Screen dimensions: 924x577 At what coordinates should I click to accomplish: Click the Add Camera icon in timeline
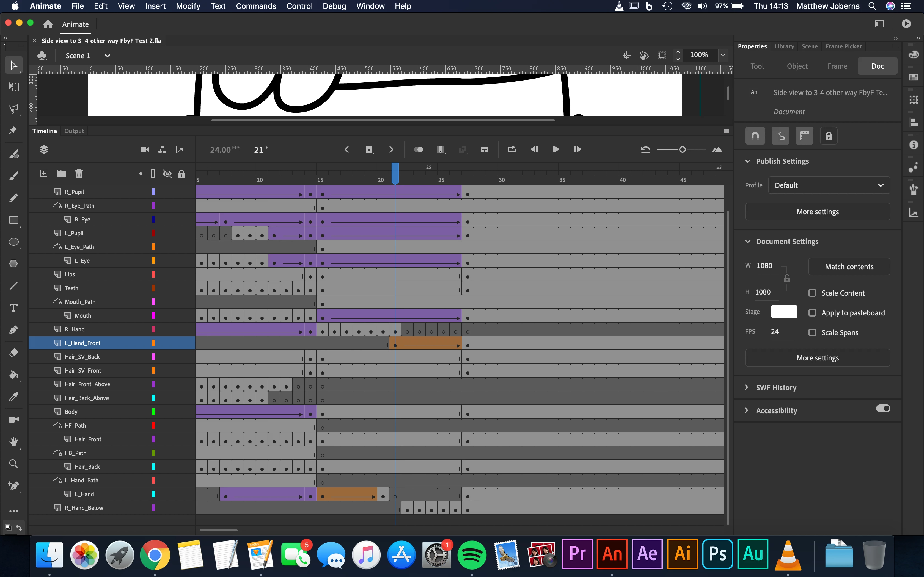(x=145, y=149)
